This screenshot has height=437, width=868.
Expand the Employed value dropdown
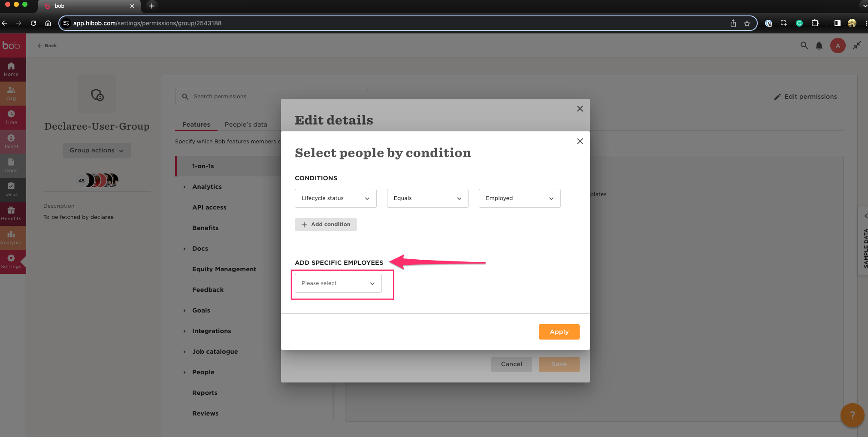tap(519, 198)
